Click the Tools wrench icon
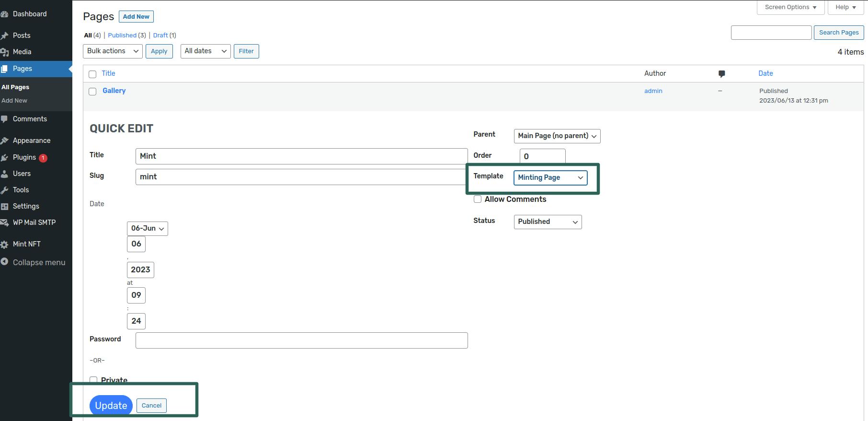868x421 pixels. (4, 190)
